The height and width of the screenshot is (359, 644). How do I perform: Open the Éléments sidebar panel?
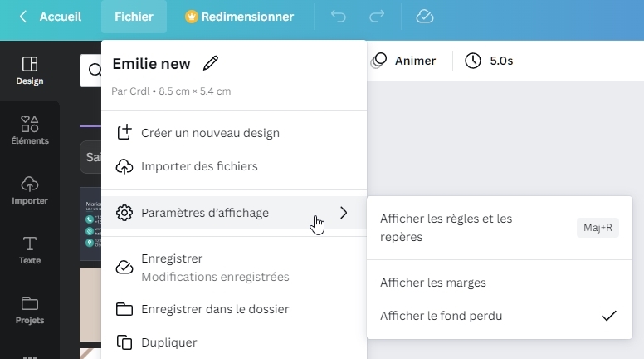[30, 130]
